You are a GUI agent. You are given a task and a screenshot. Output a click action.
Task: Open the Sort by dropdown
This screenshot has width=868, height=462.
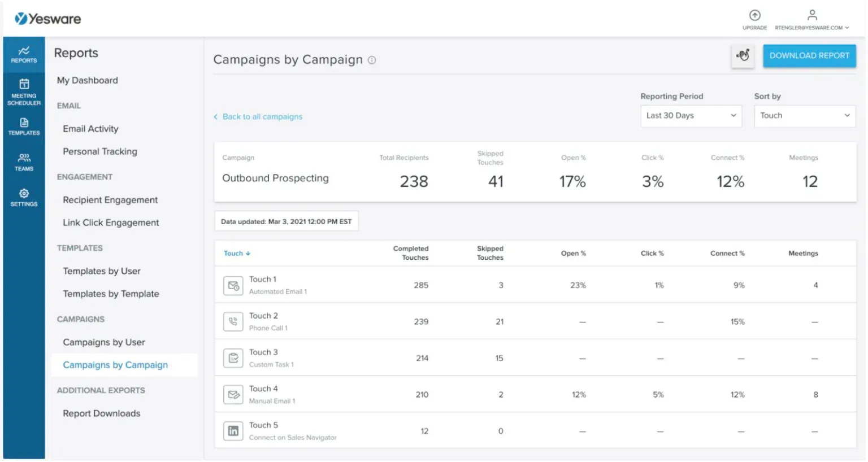[x=804, y=116]
